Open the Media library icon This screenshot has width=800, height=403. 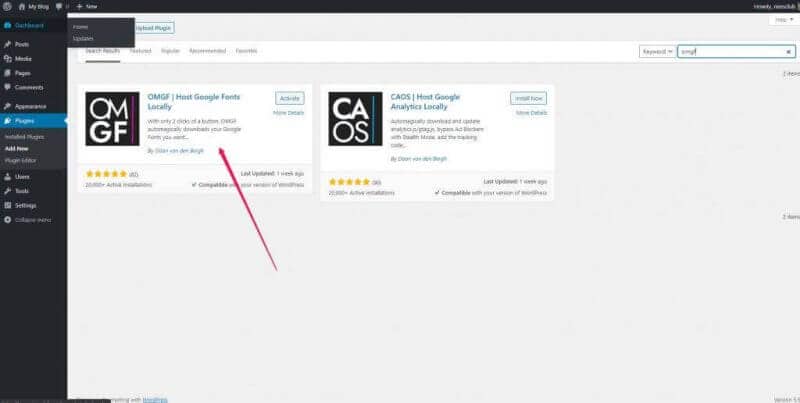7,59
